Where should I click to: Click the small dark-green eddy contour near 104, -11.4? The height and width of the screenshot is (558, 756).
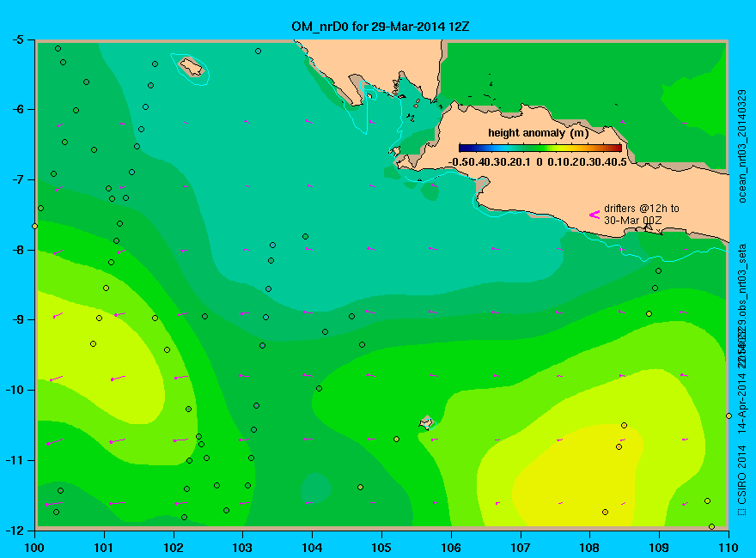coord(316,488)
